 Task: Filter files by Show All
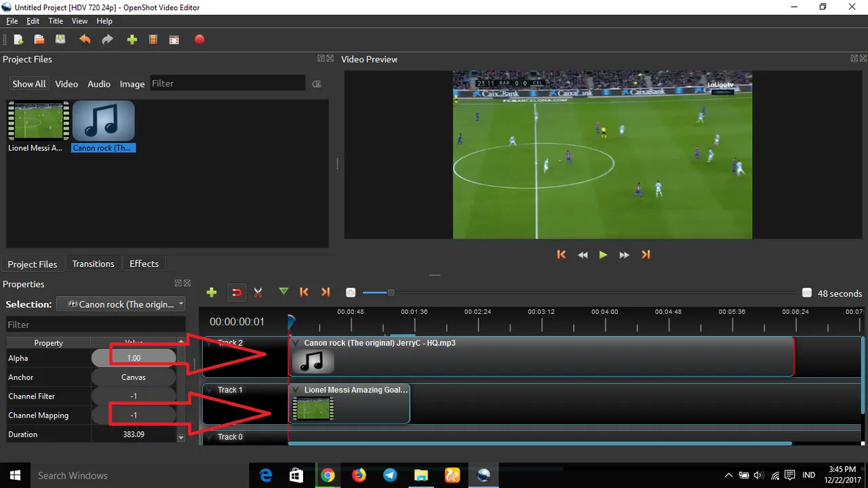pyautogui.click(x=29, y=84)
